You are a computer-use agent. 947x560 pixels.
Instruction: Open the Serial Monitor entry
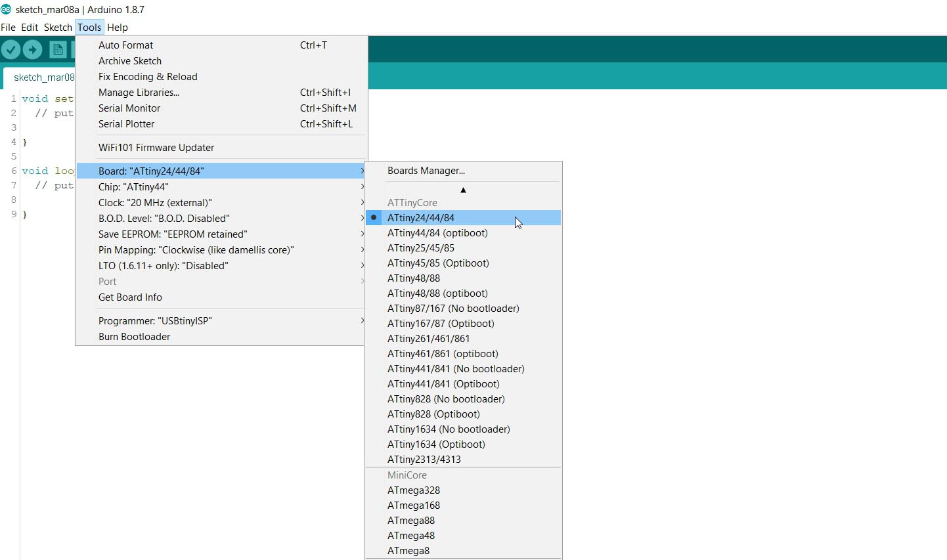(221, 108)
